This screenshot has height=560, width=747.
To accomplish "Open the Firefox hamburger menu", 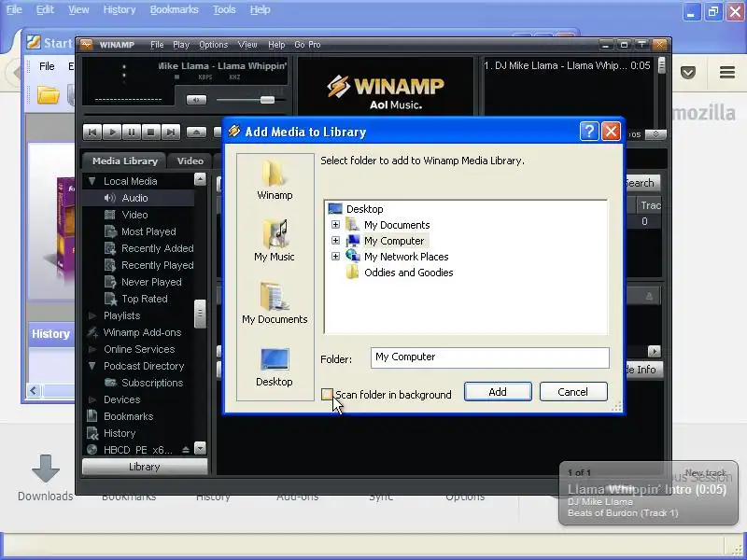I will point(727,73).
